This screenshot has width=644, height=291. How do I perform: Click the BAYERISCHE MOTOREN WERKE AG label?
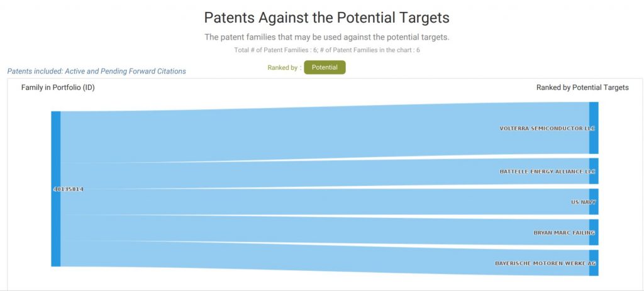[x=545, y=263]
